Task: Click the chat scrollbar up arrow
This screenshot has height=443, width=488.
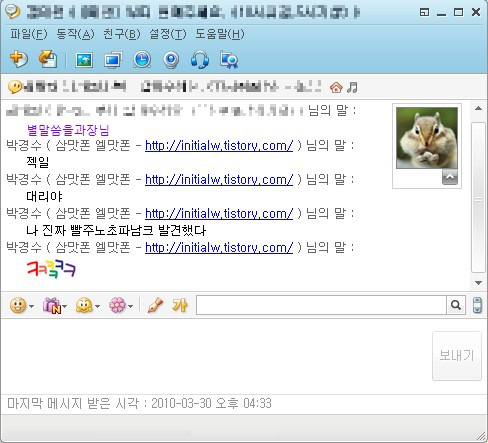Action: [x=478, y=108]
